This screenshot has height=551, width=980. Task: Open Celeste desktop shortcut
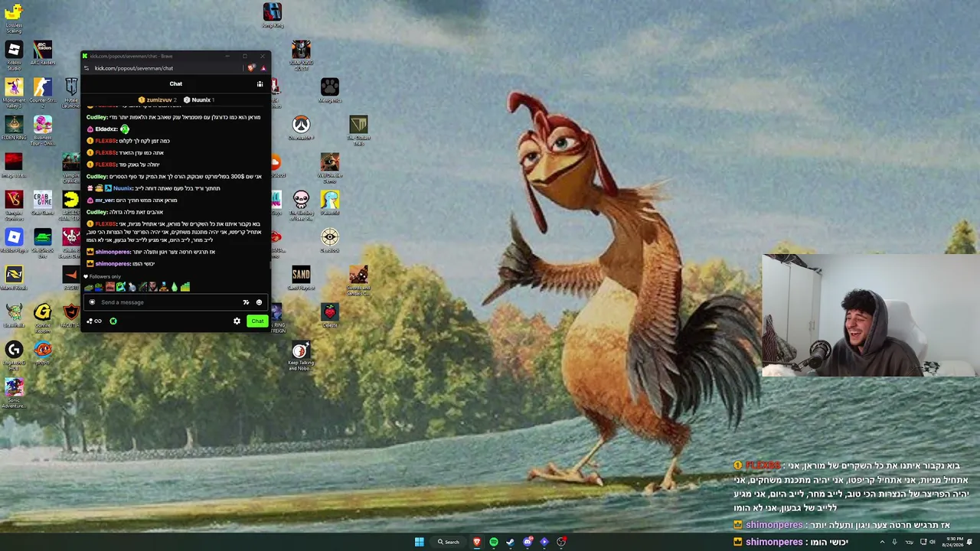[x=330, y=316]
